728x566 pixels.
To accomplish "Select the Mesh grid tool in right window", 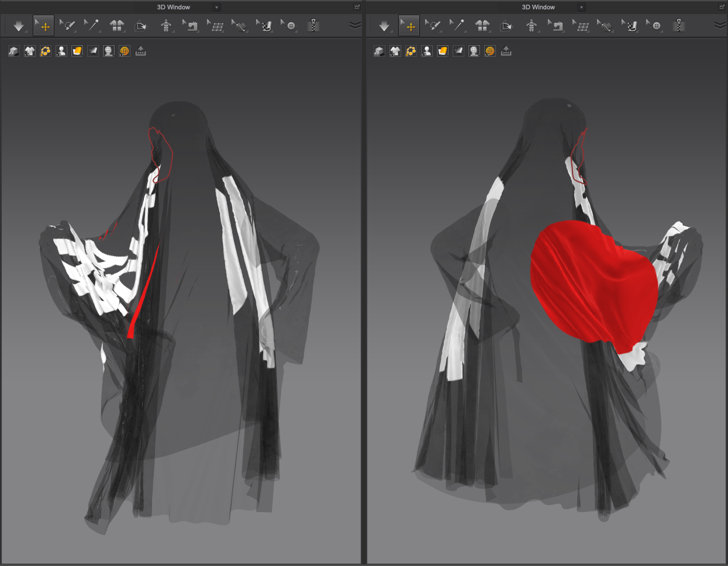I will 581,26.
